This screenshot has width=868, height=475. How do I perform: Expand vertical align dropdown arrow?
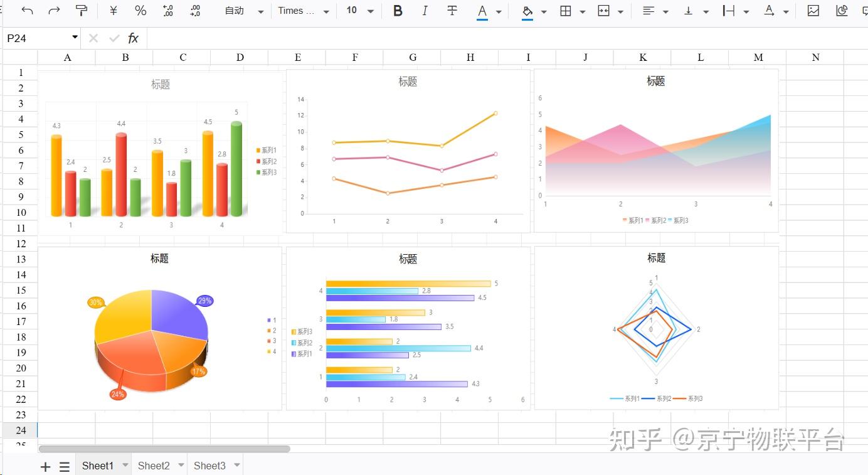706,12
